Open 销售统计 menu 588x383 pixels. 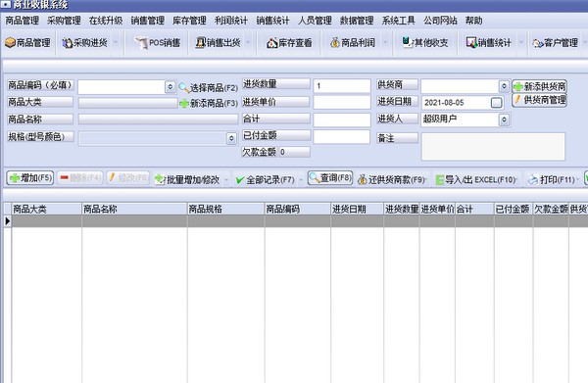[x=272, y=21]
